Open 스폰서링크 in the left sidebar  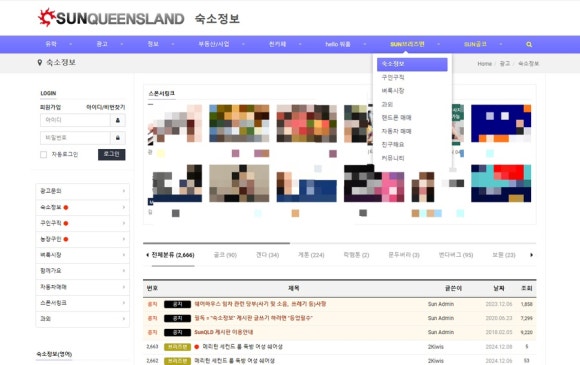82,303
